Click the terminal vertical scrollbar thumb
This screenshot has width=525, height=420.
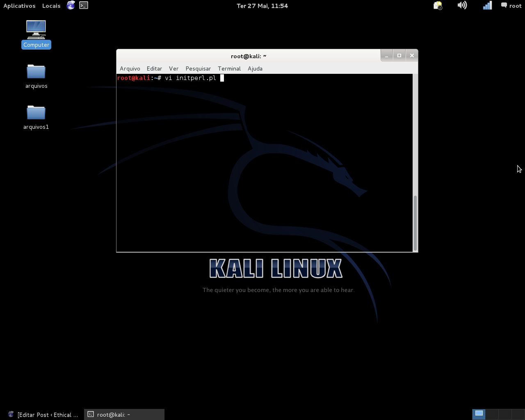point(415,223)
